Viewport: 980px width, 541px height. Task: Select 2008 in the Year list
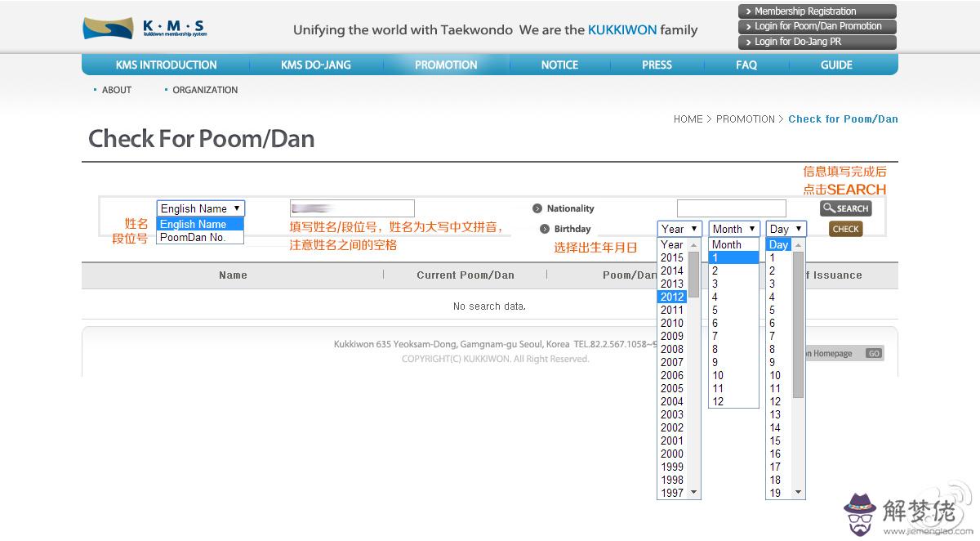tap(672, 349)
